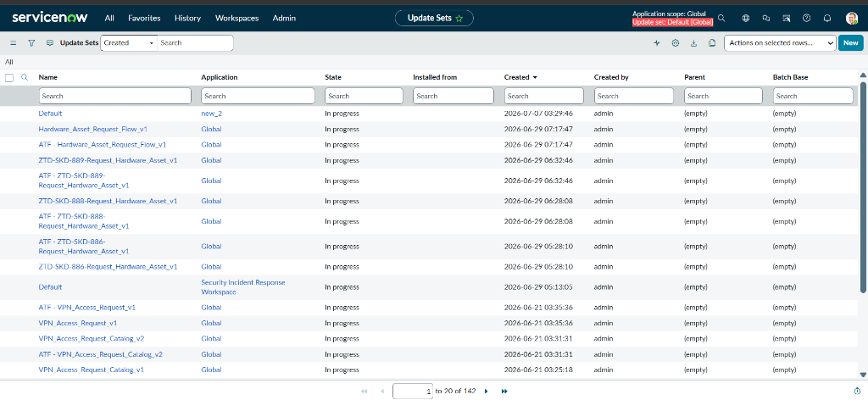Open ZTD-SKD-886-Request_Hardware_Asset_v1 record
This screenshot has height=400, width=868.
[x=108, y=267]
